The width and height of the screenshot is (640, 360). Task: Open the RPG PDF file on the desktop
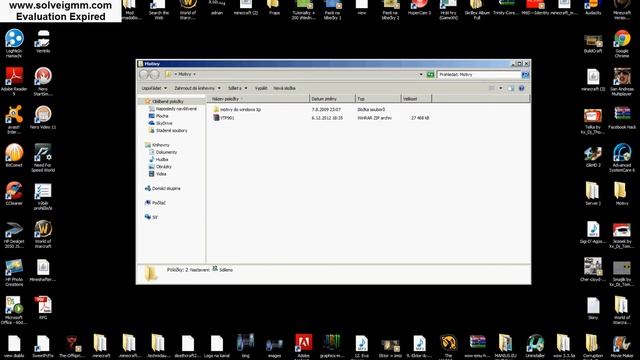click(x=43, y=307)
